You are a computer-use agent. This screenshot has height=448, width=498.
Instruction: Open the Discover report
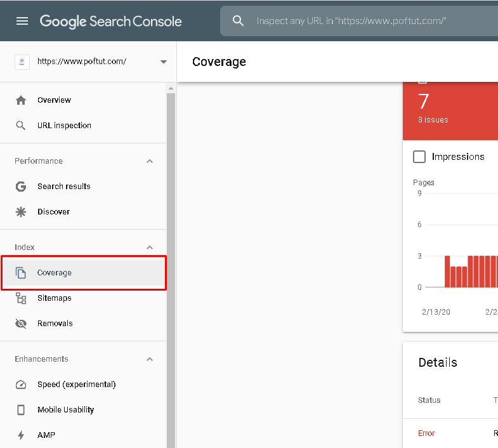pos(53,212)
